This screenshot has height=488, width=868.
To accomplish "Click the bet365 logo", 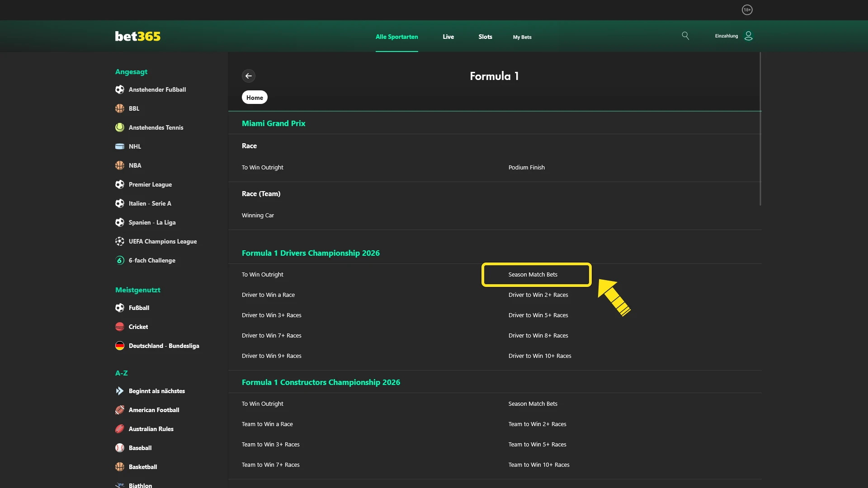I will click(137, 36).
